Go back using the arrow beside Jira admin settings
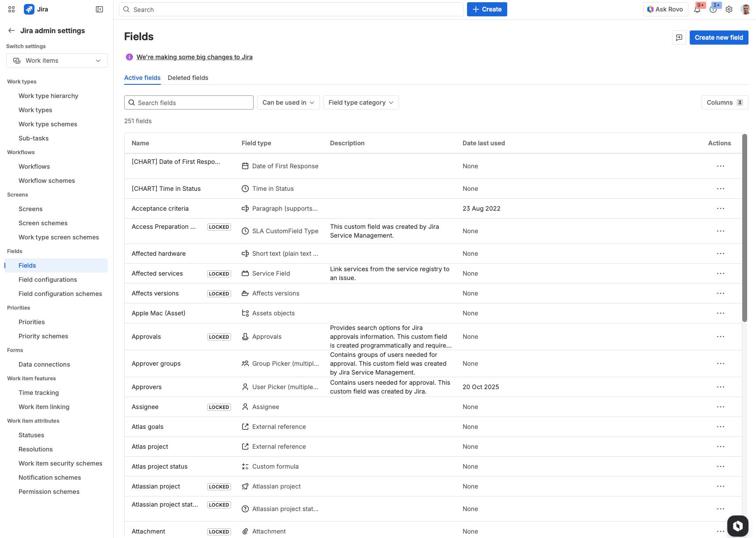Image resolution: width=756 pixels, height=538 pixels. click(11, 30)
